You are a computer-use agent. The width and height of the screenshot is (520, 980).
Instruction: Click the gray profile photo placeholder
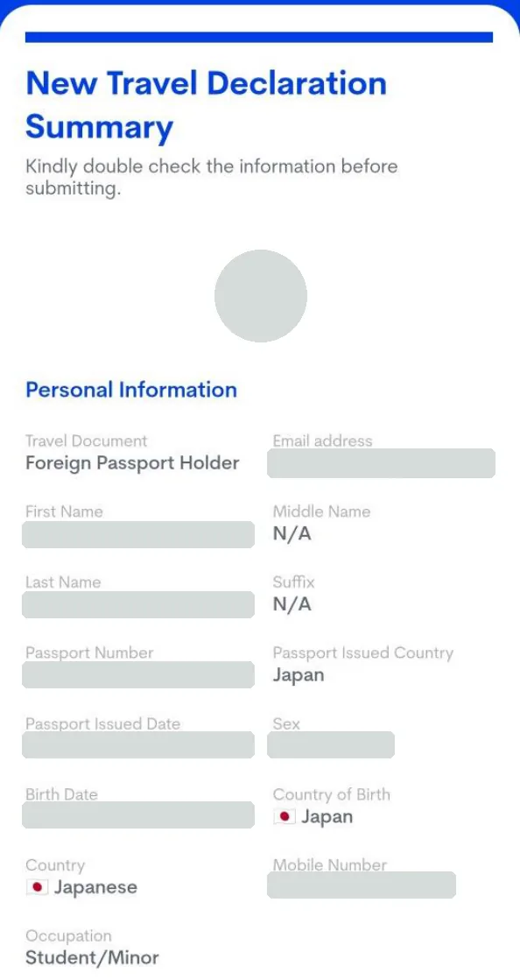click(261, 296)
